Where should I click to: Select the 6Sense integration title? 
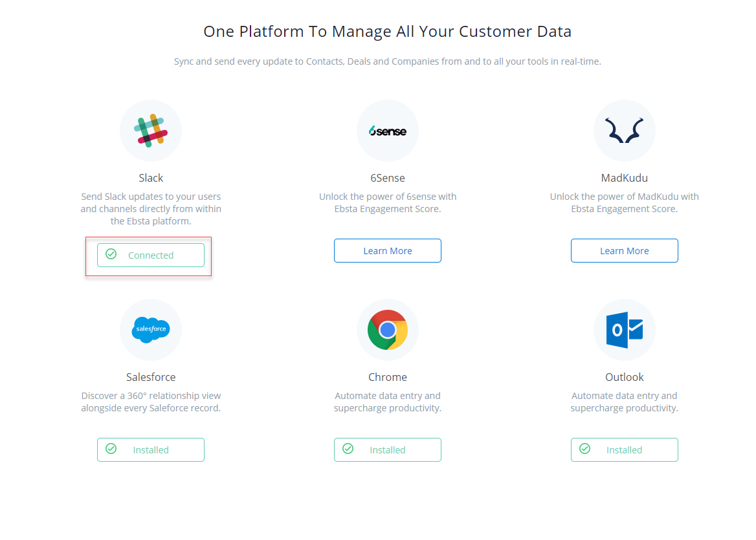pyautogui.click(x=388, y=178)
